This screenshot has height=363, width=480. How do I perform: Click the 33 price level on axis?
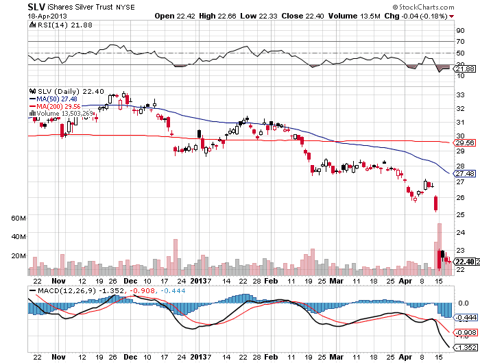coord(460,95)
